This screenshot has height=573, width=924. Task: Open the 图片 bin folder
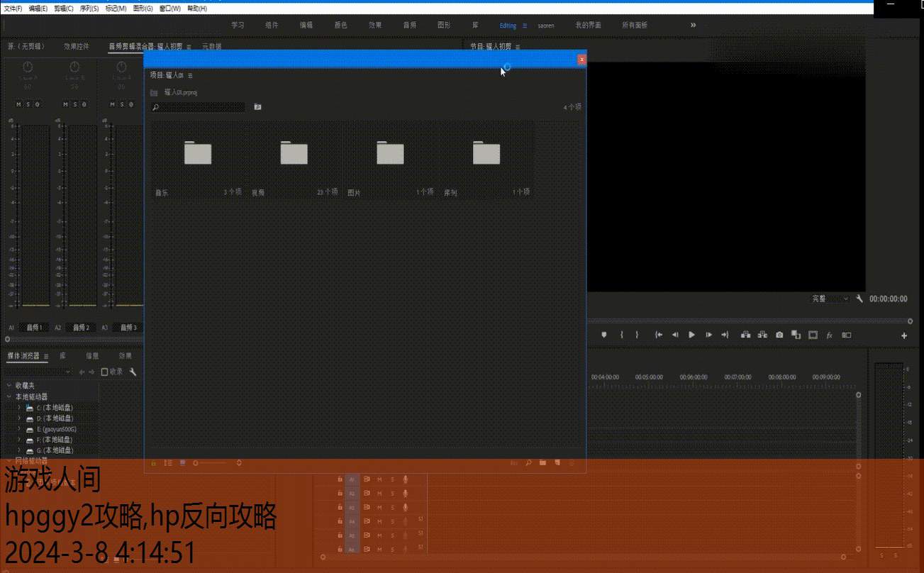(390, 152)
